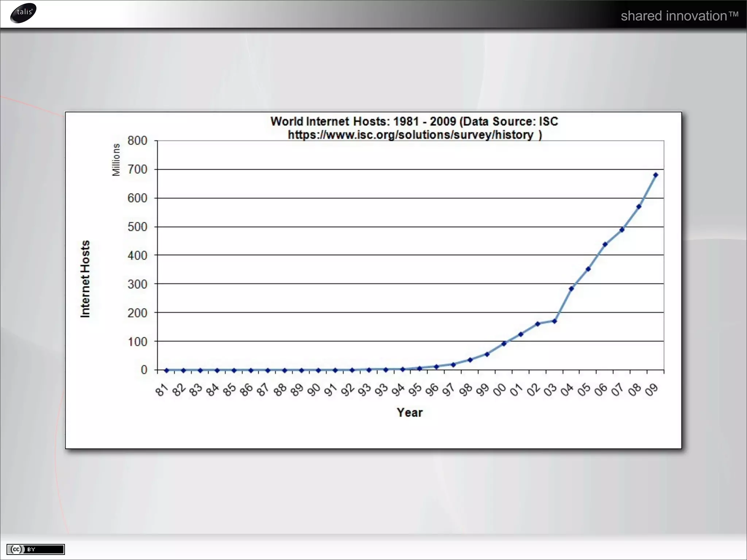Click the Talis logo in the header
Viewport: 747px width, 560px height.
[23, 13]
